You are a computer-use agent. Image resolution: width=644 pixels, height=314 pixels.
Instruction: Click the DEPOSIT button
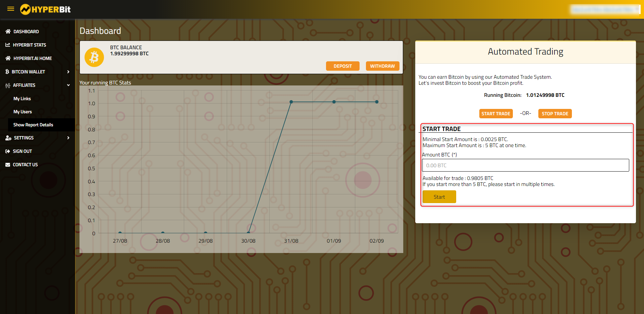[343, 66]
